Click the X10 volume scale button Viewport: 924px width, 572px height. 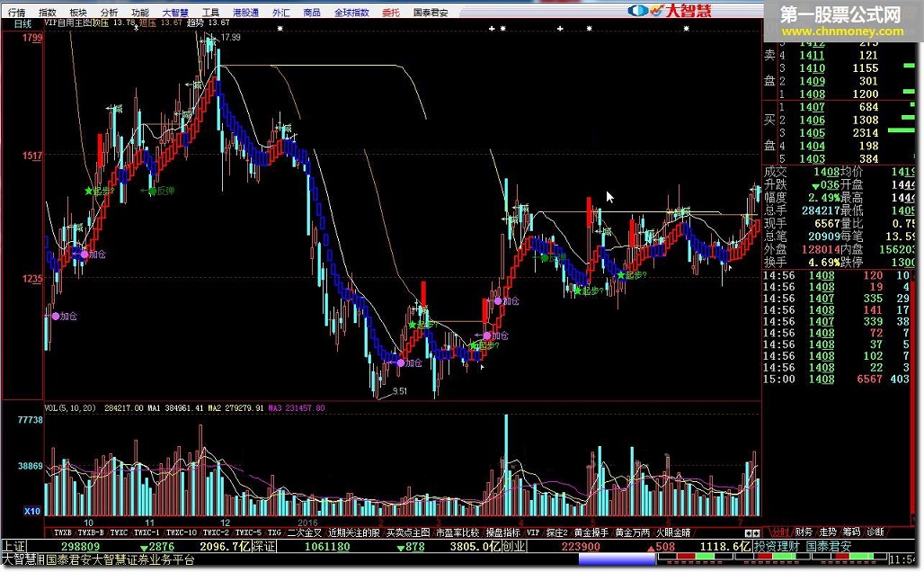[x=32, y=511]
